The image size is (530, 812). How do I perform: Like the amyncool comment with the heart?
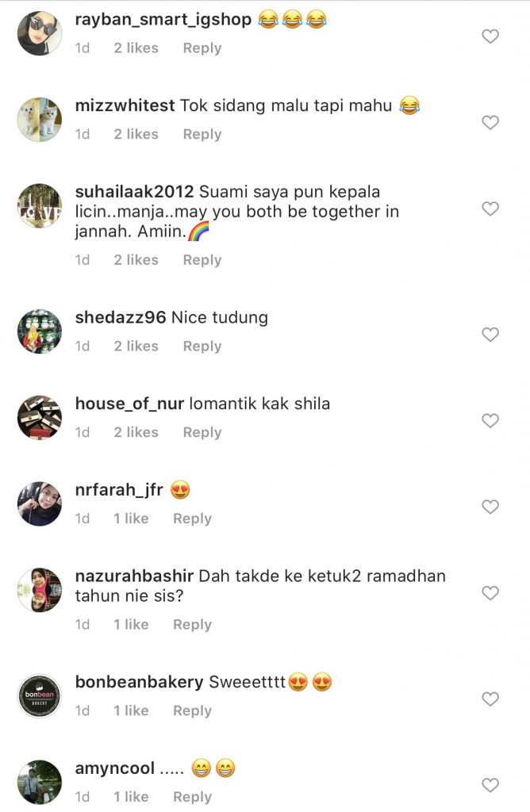490,785
